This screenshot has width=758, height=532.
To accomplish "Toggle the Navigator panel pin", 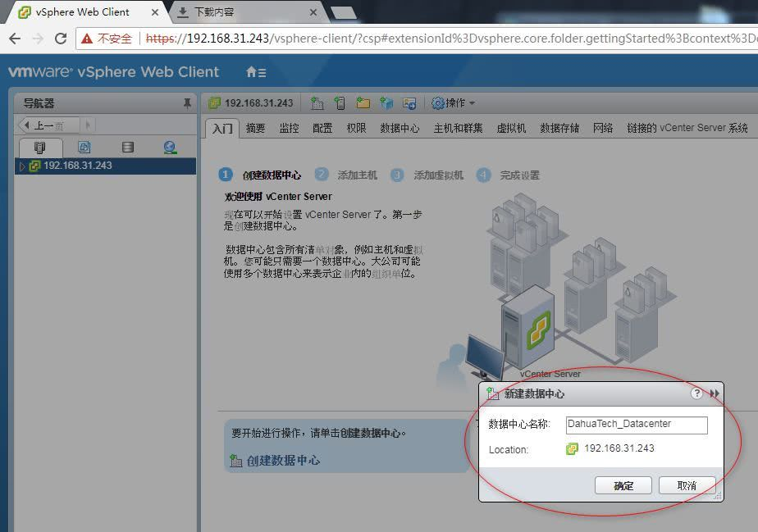I will coord(186,102).
